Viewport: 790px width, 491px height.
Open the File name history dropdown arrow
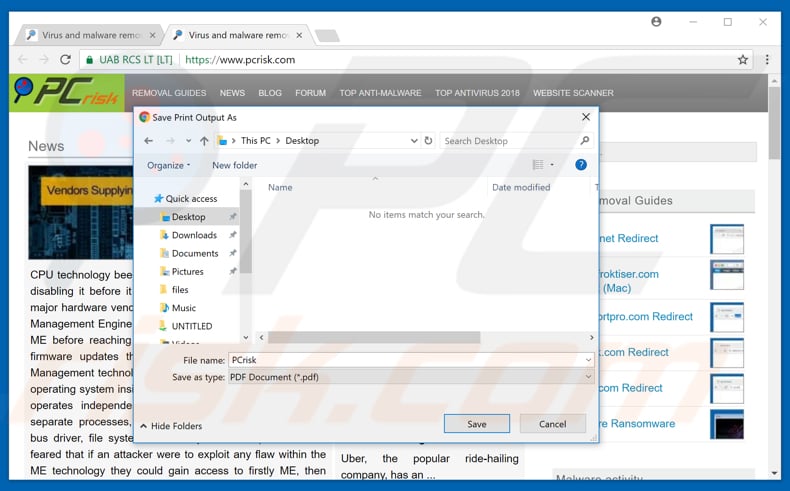point(588,360)
